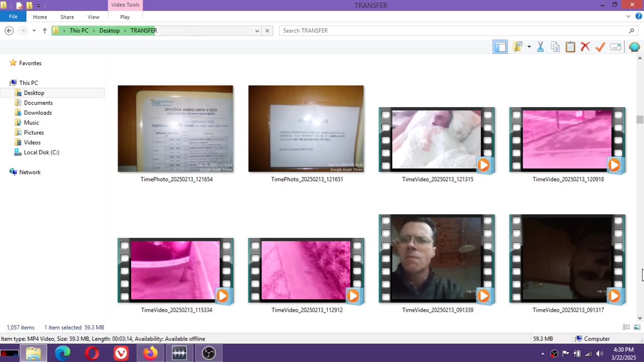Go up one folder level
644x362 pixels.
click(x=45, y=31)
